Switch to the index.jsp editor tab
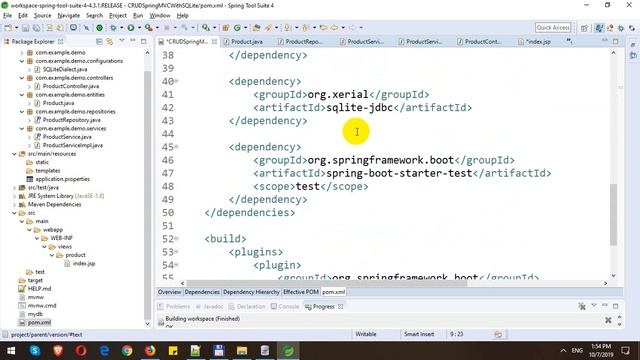 (x=535, y=42)
